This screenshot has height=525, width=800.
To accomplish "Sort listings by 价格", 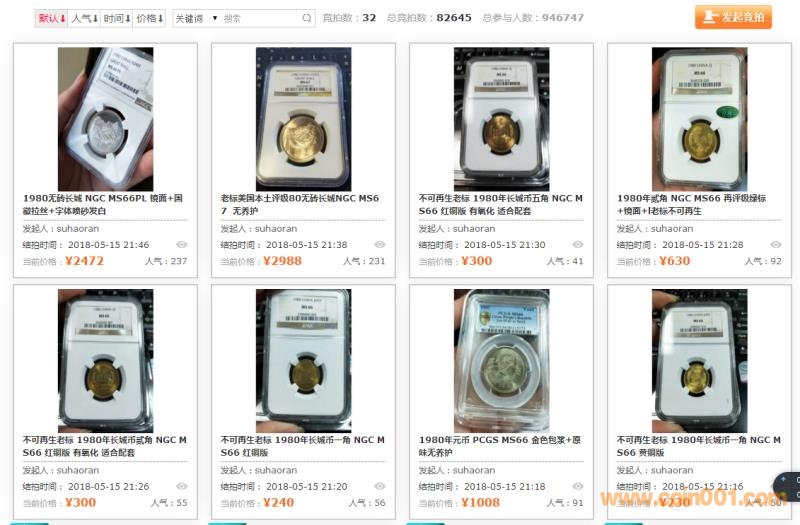I will (x=149, y=18).
